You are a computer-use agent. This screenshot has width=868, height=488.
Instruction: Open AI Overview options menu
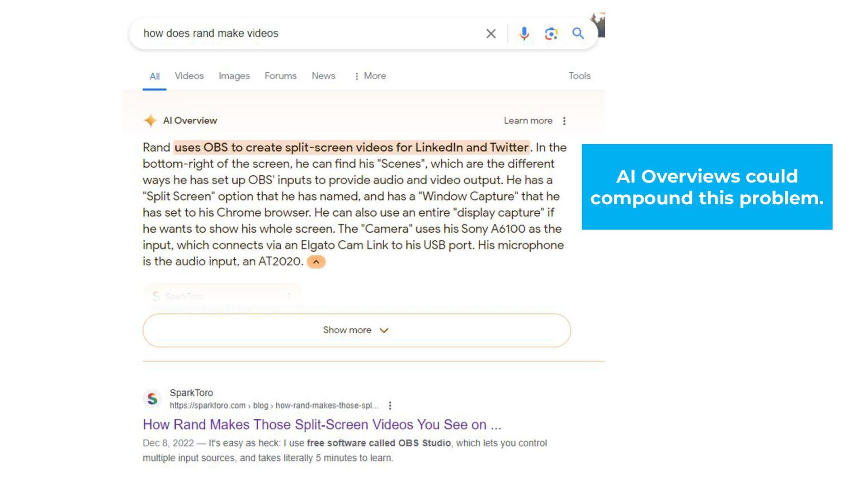click(x=564, y=121)
